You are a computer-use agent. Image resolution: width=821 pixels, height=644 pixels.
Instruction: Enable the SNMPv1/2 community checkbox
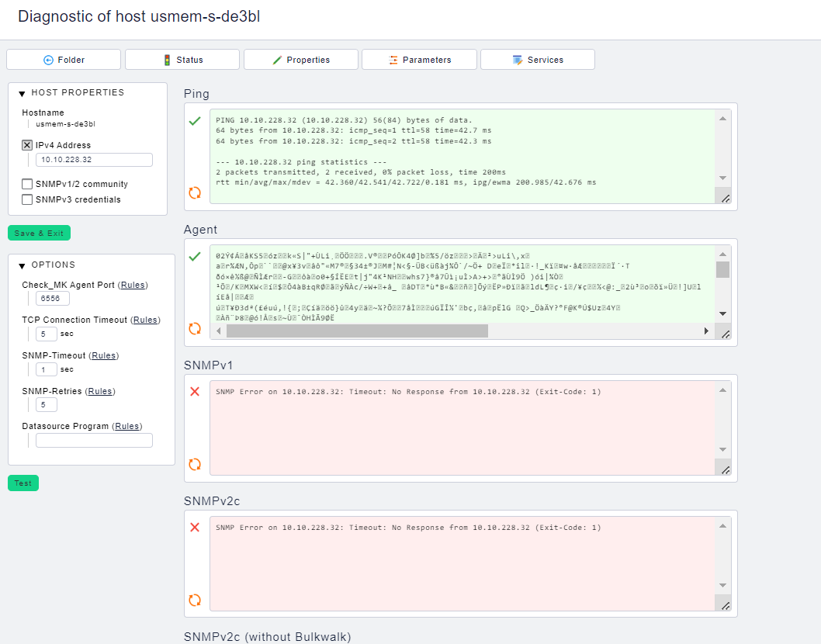tap(27, 185)
